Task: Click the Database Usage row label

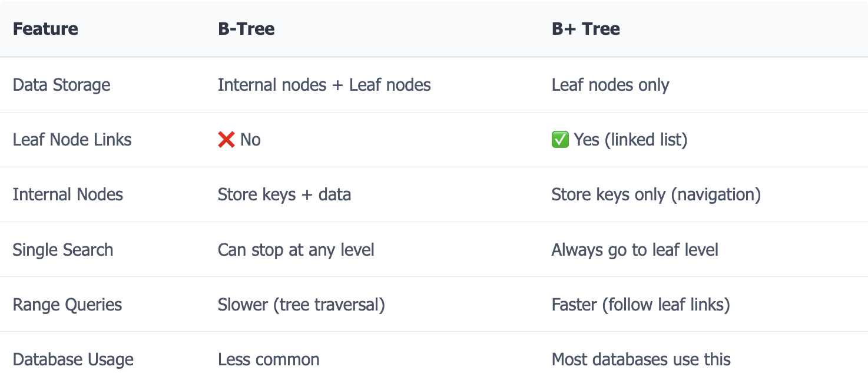Action: [73, 359]
